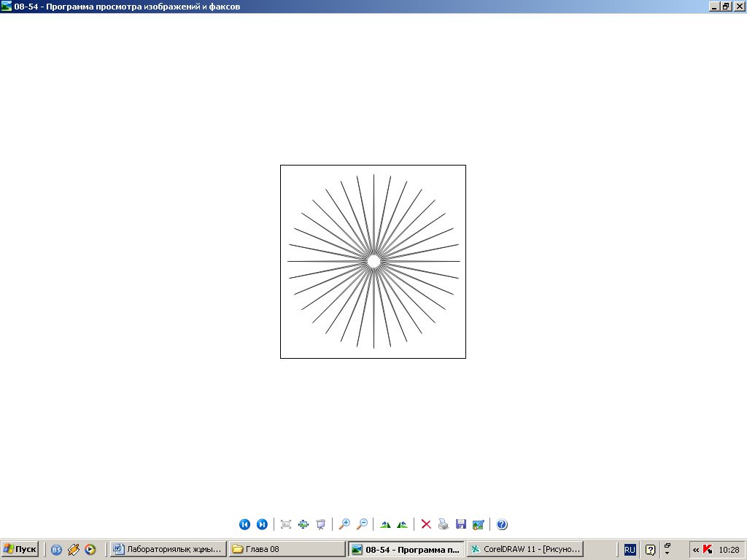
Task: Restore down the image viewer window
Action: point(726,6)
